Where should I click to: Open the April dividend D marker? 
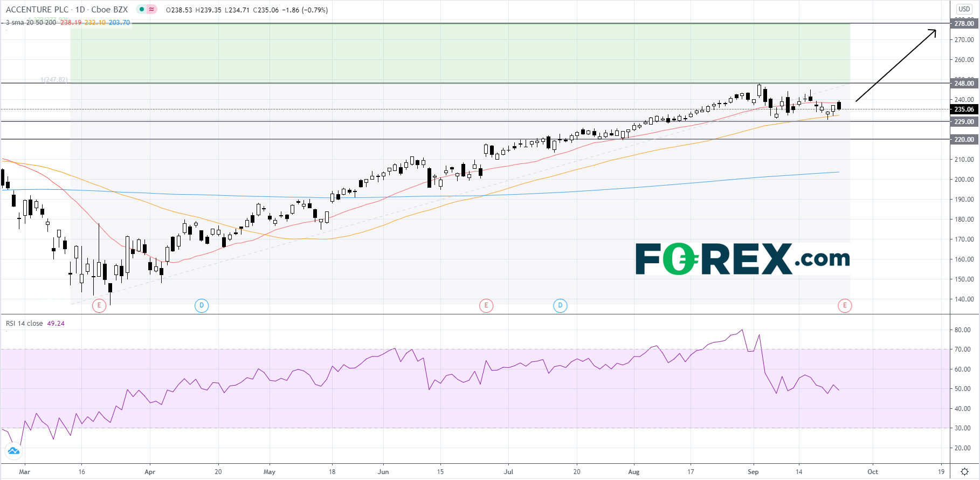point(201,306)
